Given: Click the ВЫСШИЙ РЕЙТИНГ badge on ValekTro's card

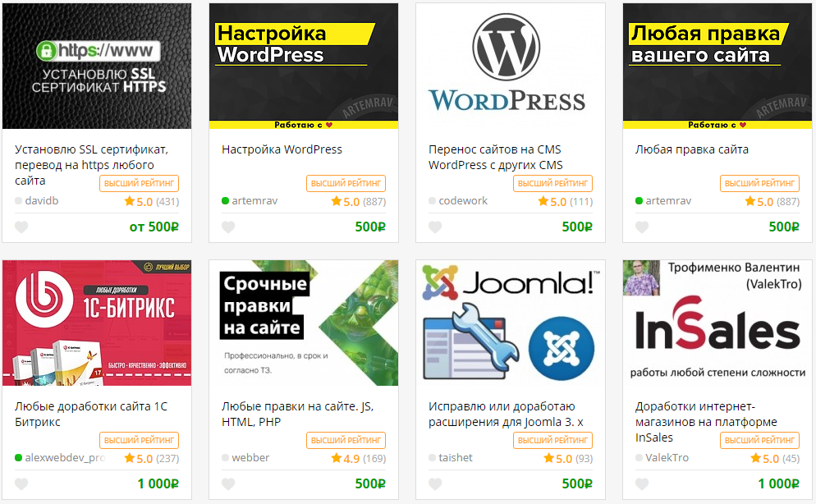Looking at the screenshot, I should coord(759,440).
